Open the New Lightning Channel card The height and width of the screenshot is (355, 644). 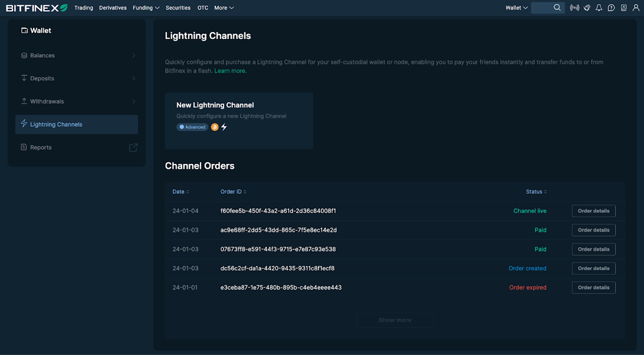click(x=239, y=121)
